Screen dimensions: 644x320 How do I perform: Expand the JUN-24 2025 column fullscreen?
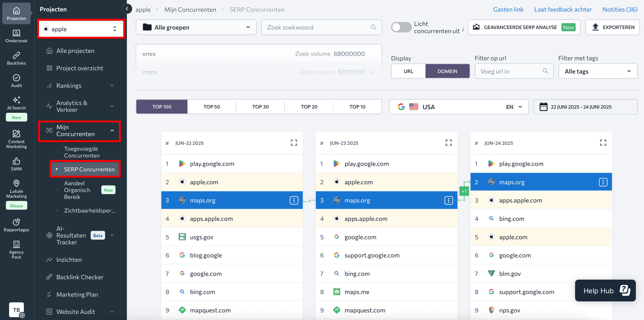603,143
